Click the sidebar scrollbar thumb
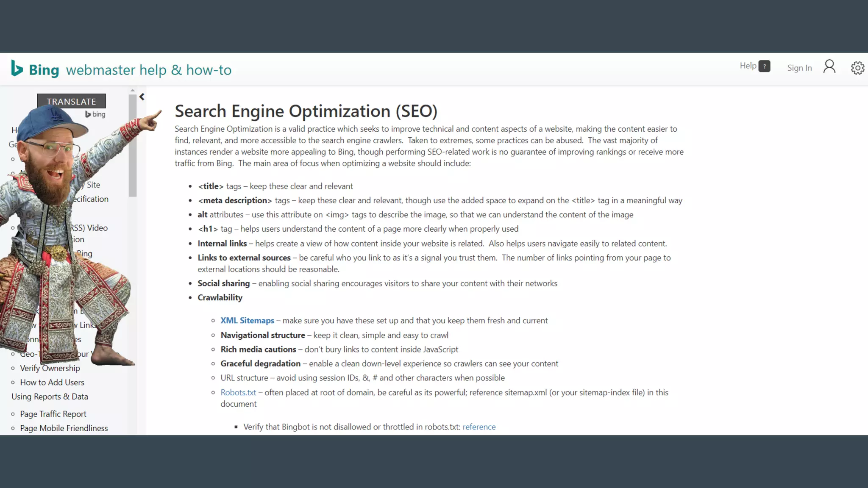The width and height of the screenshot is (868, 488). pyautogui.click(x=133, y=144)
